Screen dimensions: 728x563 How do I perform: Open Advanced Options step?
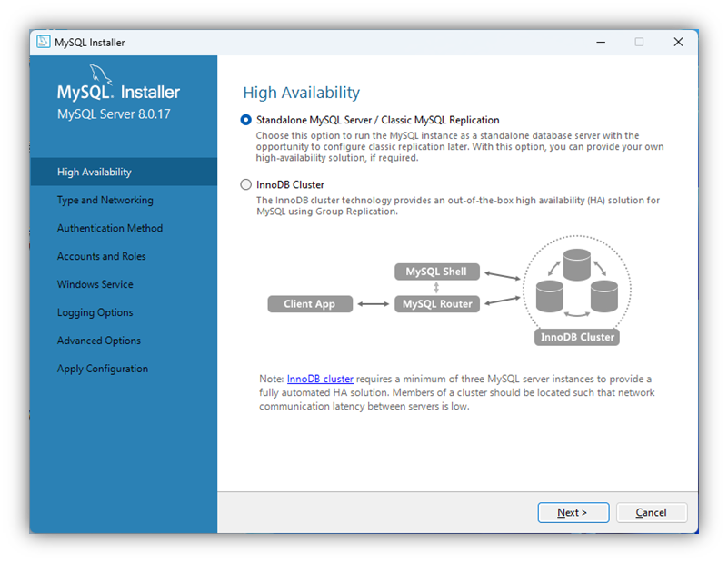tap(98, 341)
